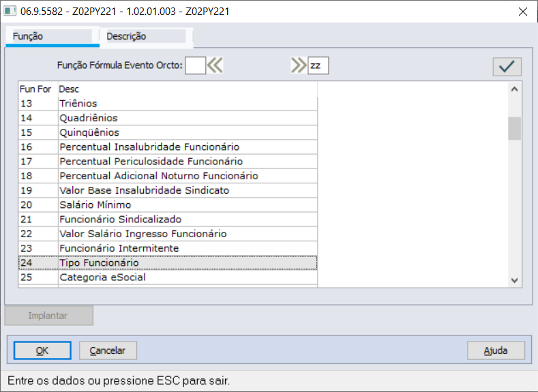Click function code 13 cell

coord(38,104)
